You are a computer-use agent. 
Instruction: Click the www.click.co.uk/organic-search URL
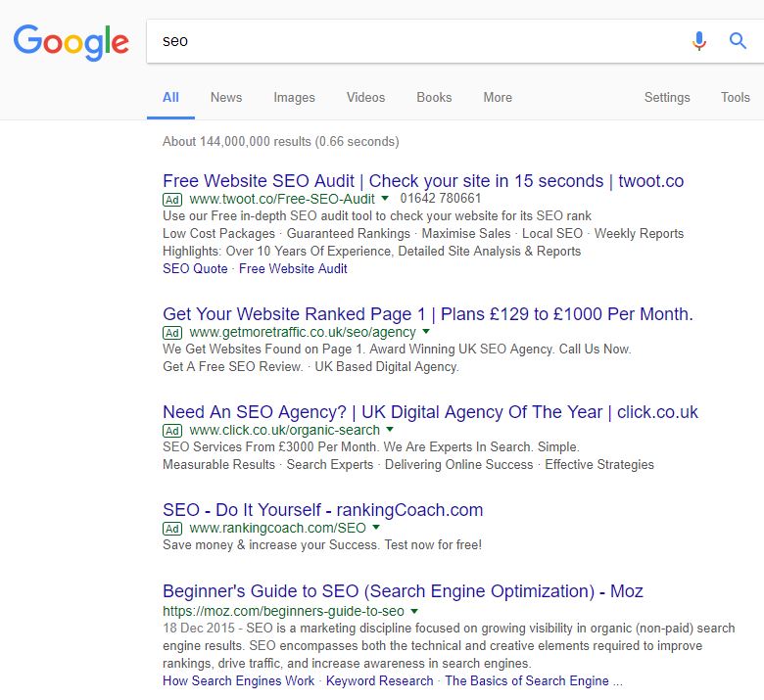pyautogui.click(x=284, y=430)
